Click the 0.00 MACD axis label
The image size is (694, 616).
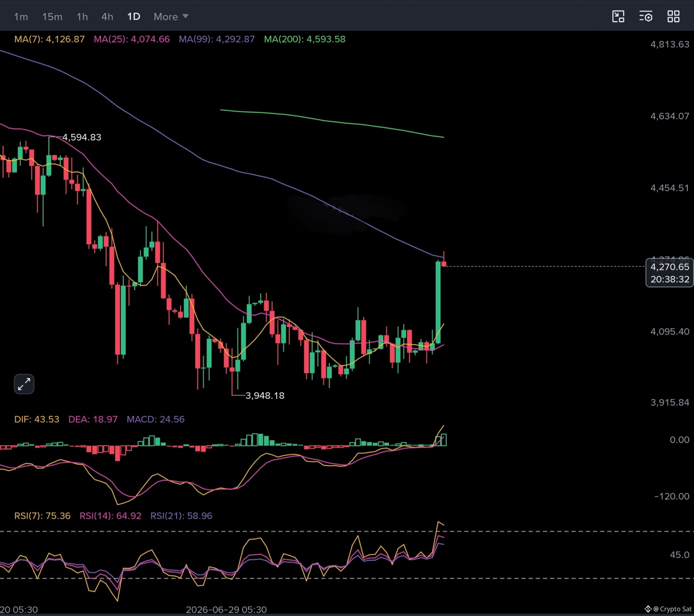(679, 440)
